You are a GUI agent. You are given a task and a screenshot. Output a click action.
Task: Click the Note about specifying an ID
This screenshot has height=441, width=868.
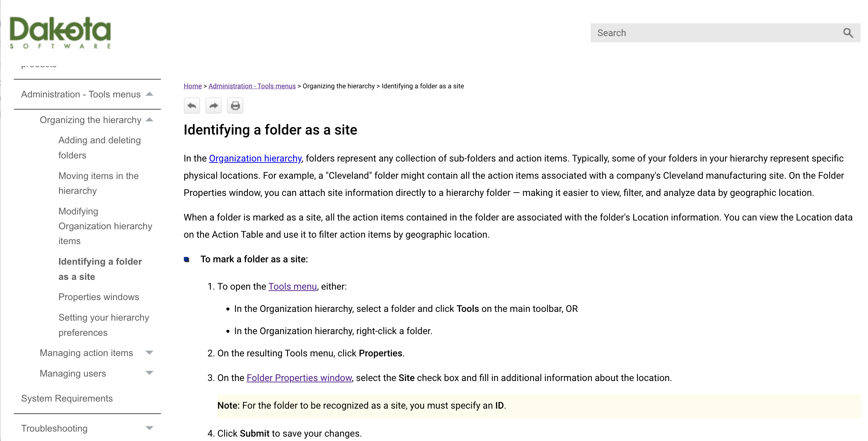(538, 406)
